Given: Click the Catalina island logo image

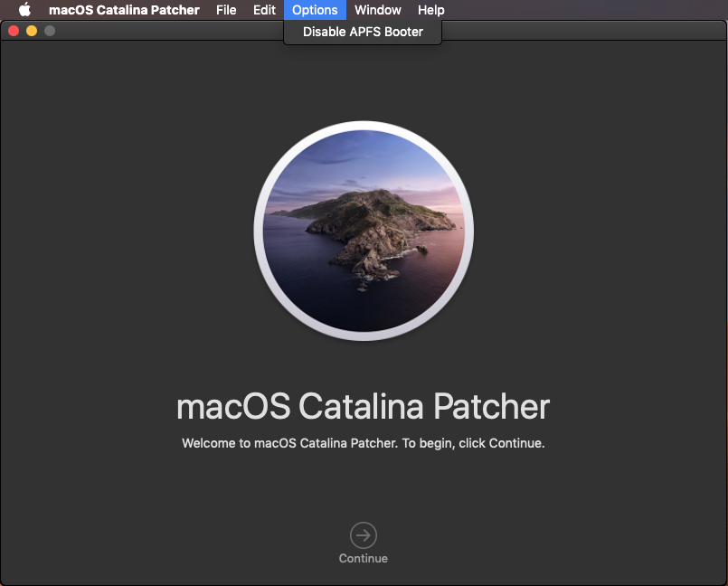Looking at the screenshot, I should 364,231.
